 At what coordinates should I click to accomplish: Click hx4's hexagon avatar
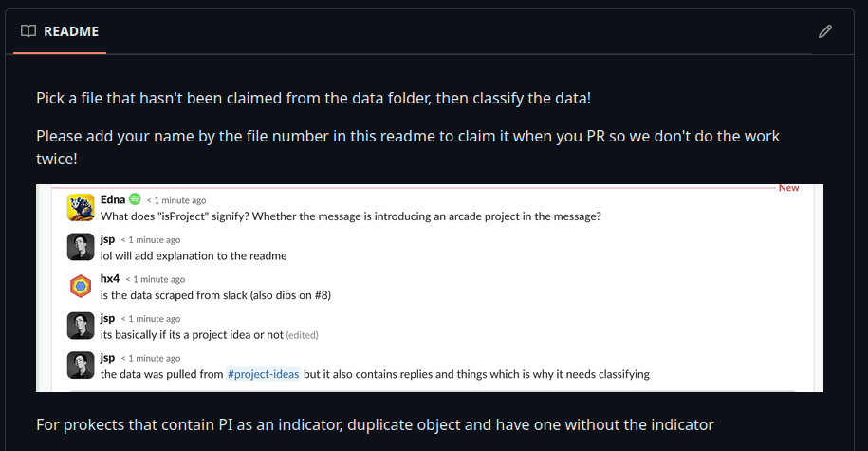tap(81, 287)
